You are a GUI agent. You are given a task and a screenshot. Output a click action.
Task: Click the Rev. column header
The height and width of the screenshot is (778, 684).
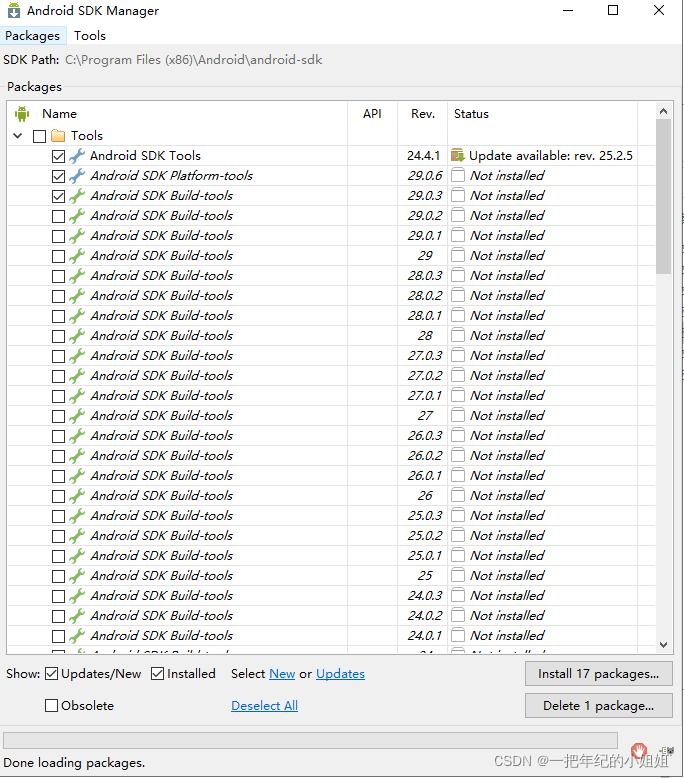[x=423, y=114]
